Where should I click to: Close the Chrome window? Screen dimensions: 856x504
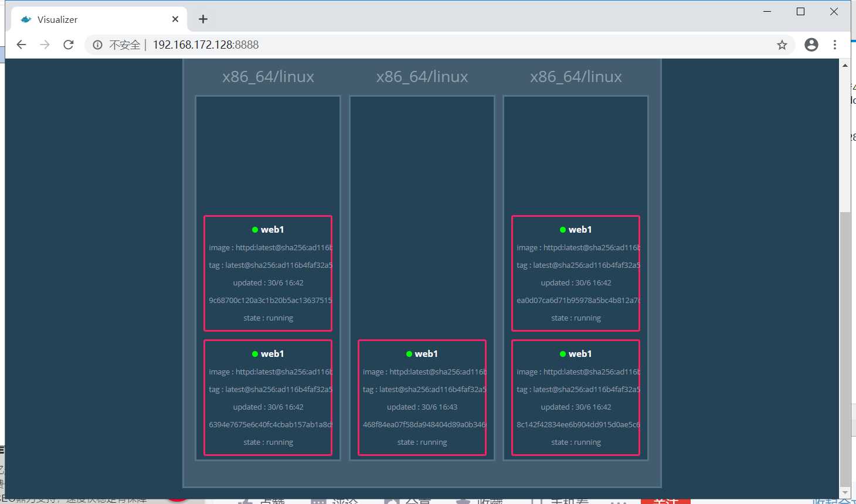coord(834,12)
